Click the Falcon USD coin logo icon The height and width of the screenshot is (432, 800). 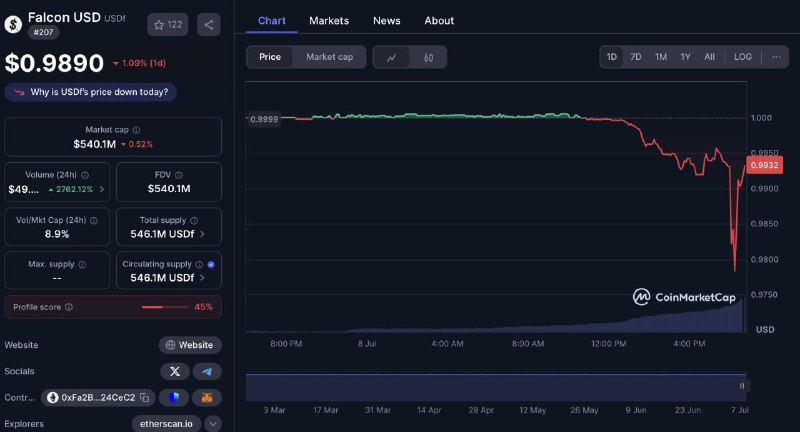[x=13, y=24]
